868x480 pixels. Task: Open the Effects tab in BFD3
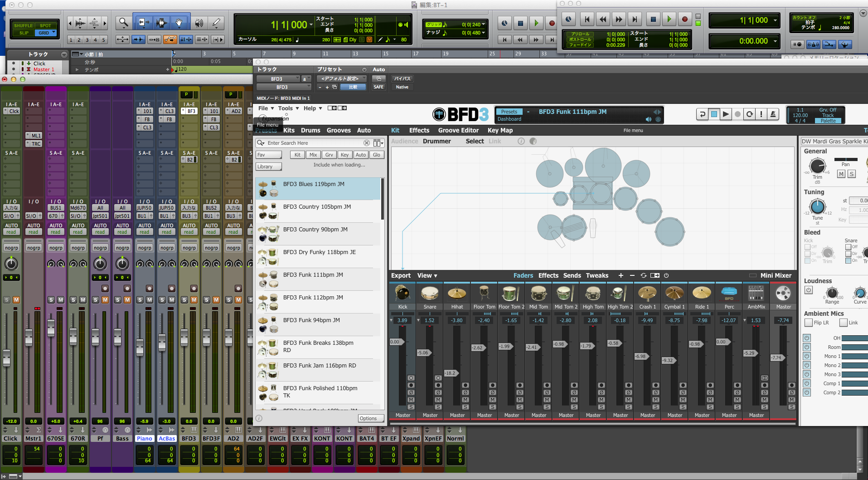coord(419,130)
